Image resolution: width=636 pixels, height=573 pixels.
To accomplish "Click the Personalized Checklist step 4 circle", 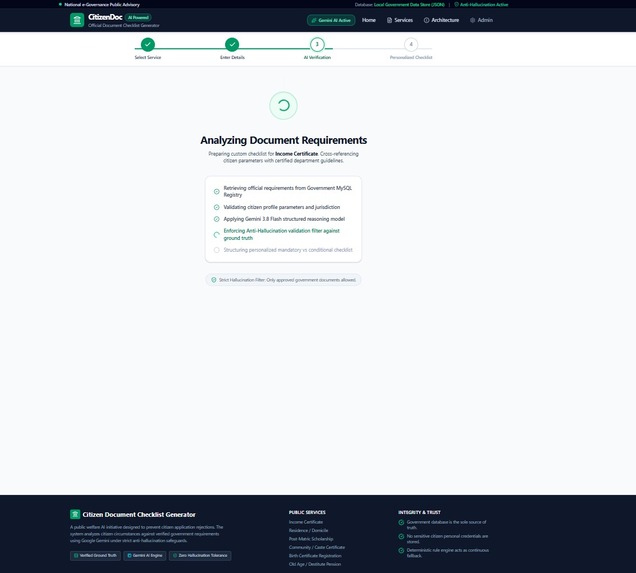I will [x=411, y=45].
